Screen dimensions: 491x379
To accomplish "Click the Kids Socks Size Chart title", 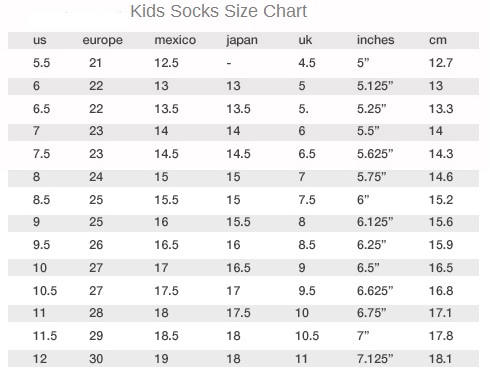I will coord(218,11).
